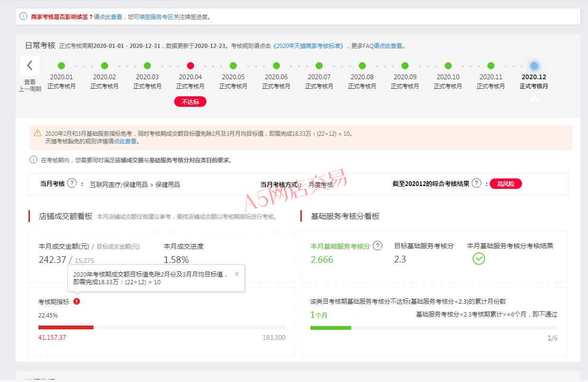Select the 2020.01 month dot

coord(61,66)
